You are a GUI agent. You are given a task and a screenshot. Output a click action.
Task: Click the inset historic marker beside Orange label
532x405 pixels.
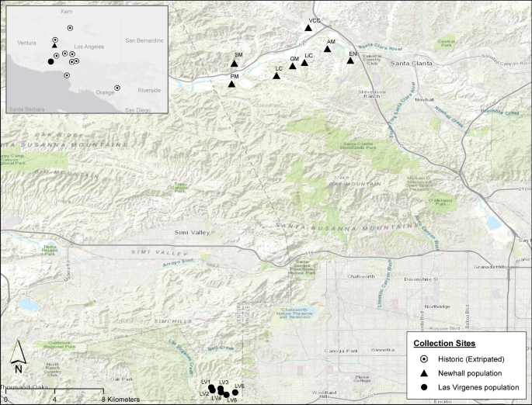(x=117, y=88)
